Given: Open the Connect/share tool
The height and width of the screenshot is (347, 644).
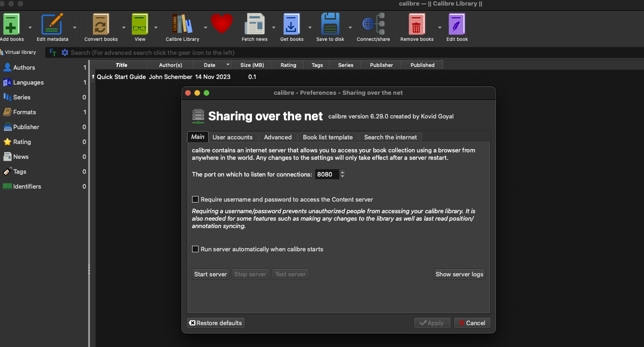Looking at the screenshot, I should pos(374,24).
